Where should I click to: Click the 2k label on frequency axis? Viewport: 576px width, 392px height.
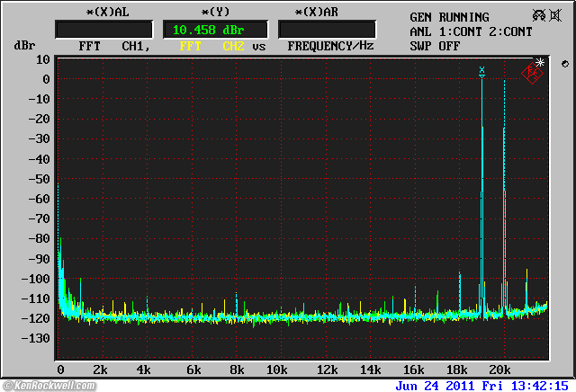coord(100,370)
